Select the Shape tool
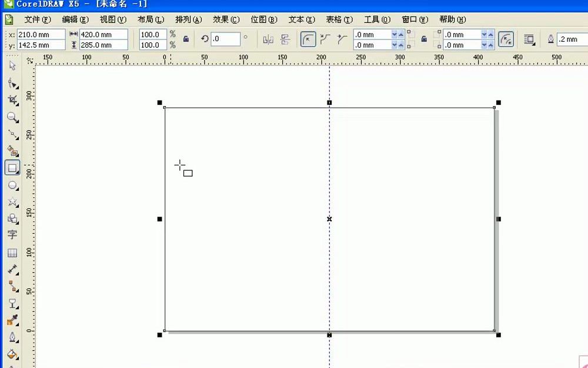Screen dimensions: 588x368 12,83
